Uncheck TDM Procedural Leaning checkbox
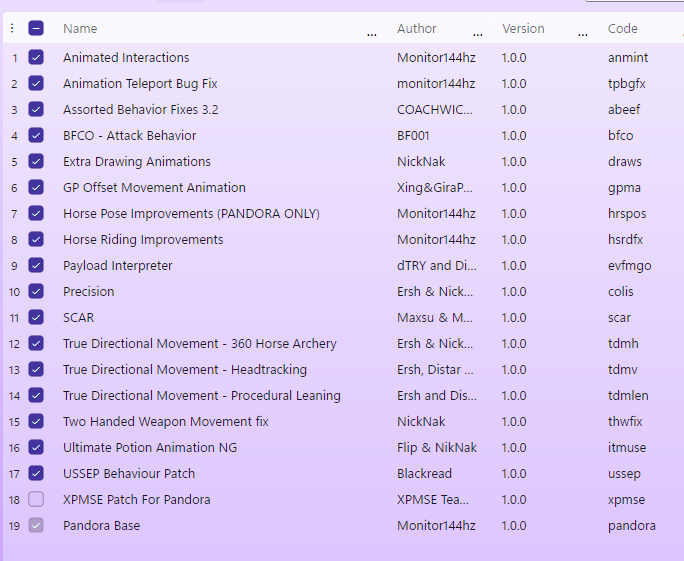This screenshot has height=561, width=684. [x=36, y=395]
